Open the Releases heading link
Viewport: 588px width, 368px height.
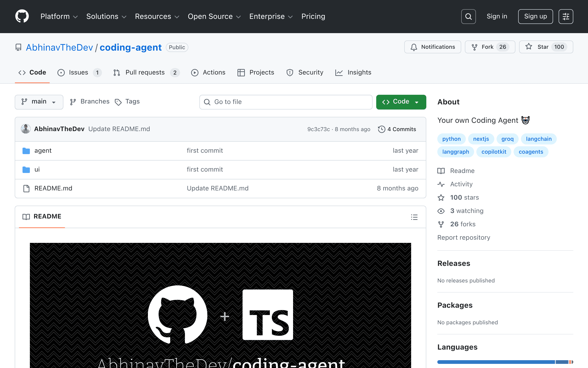pyautogui.click(x=454, y=263)
